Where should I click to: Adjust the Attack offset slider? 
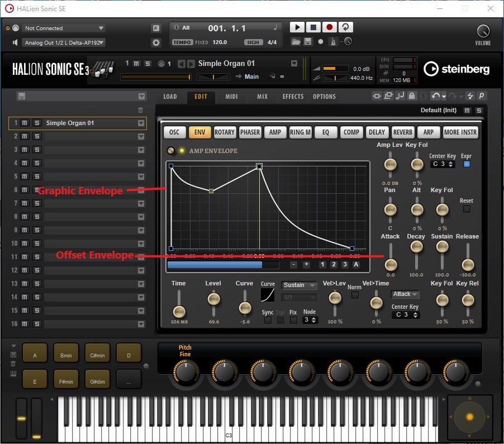391,265
